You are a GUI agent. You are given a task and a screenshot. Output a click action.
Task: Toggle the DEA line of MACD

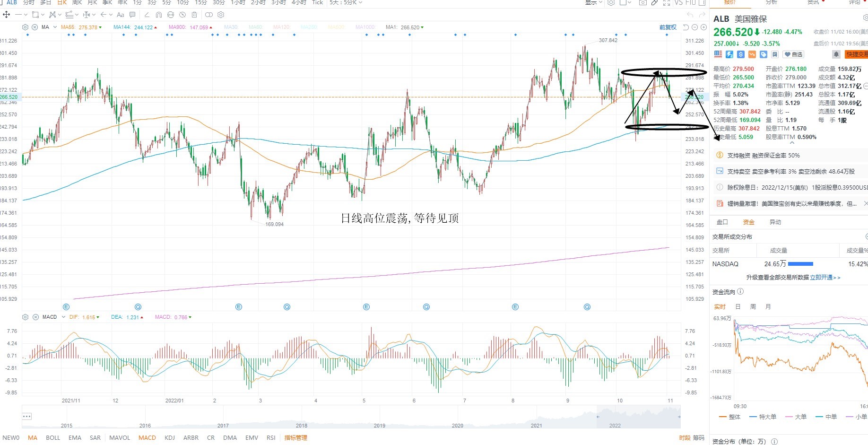[x=127, y=317]
